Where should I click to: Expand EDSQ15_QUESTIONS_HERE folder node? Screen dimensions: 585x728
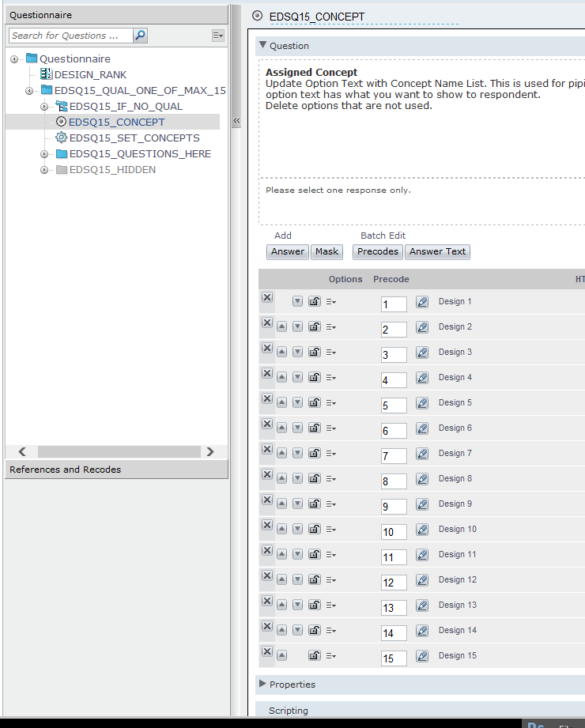click(x=44, y=153)
